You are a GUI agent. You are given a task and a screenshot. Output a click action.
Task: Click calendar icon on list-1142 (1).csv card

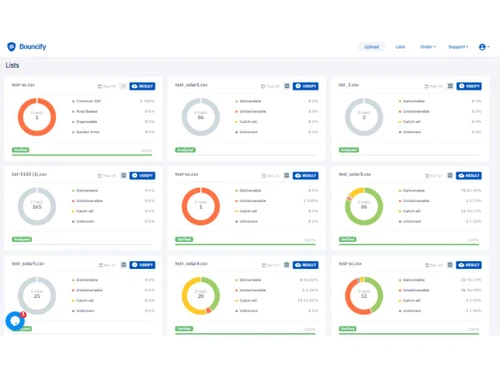99,176
